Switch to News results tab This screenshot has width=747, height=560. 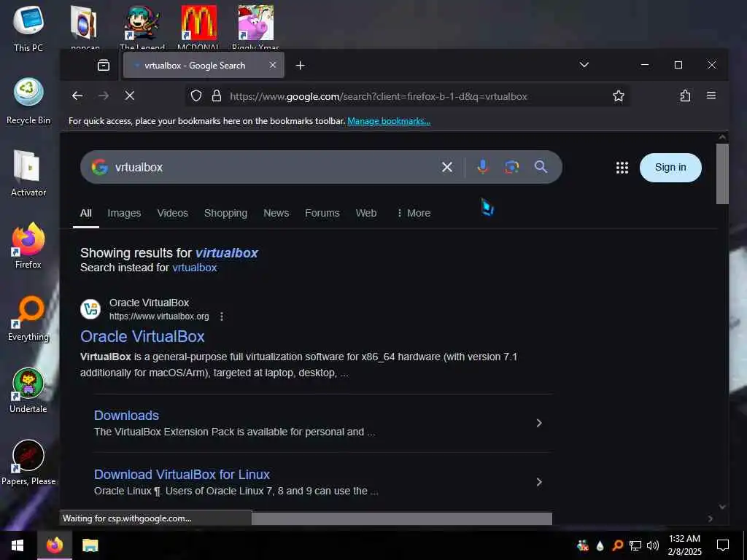(276, 213)
